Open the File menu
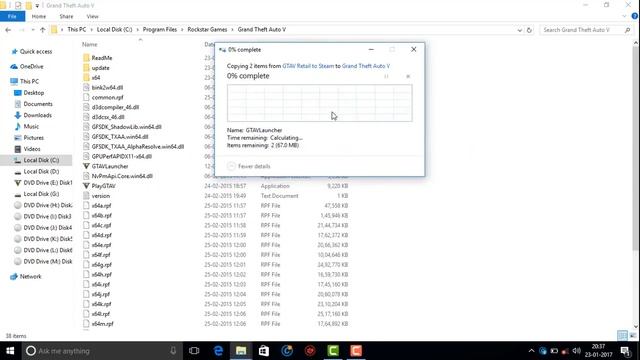This screenshot has height=360, width=640. 12,16
